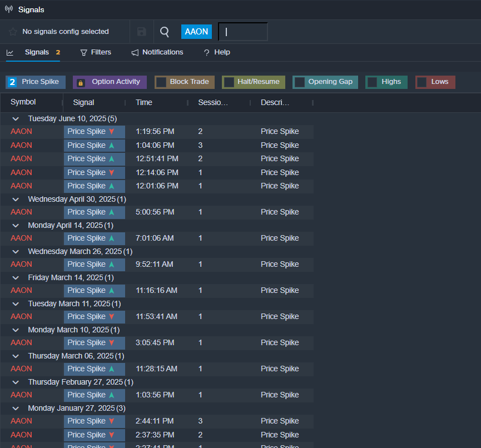Image resolution: width=481 pixels, height=448 pixels.
Task: Click the funnel icon next to Filters
Action: (83, 53)
